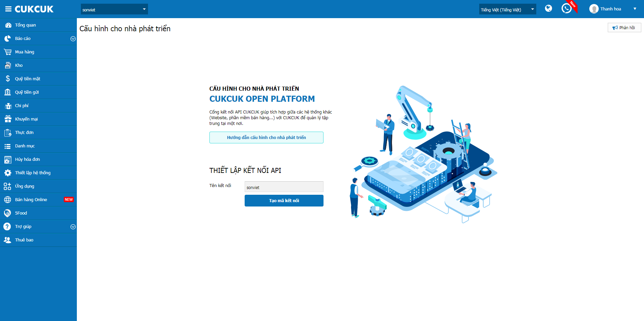Toggle the hamburger menu icon
644x321 pixels.
8,9
